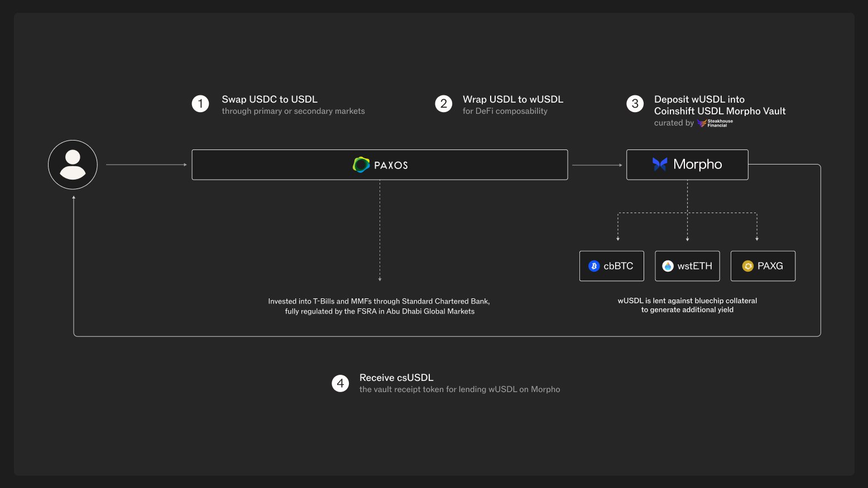
Task: Click the wstETH droplet icon
Action: (668, 266)
